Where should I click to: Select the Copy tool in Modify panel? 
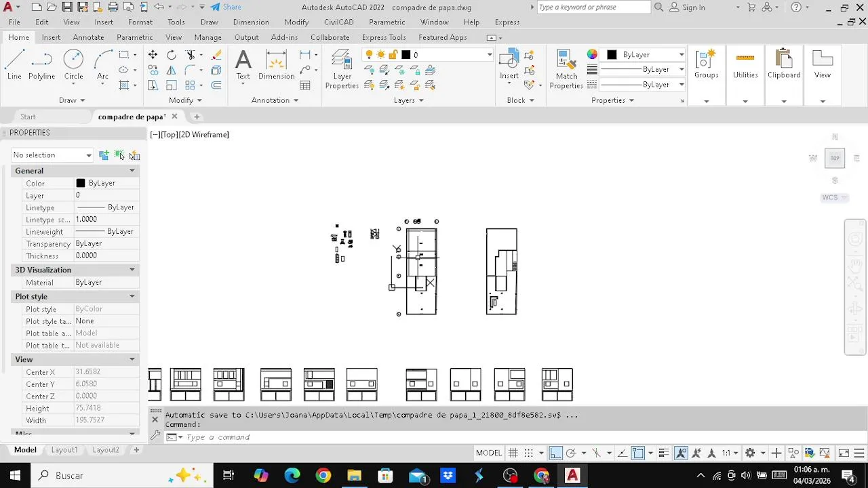point(153,70)
